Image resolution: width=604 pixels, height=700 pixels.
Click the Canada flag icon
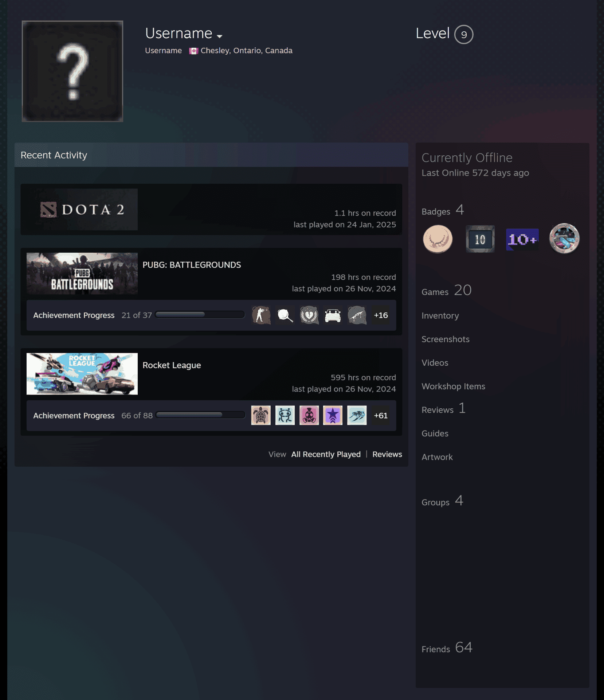click(193, 51)
